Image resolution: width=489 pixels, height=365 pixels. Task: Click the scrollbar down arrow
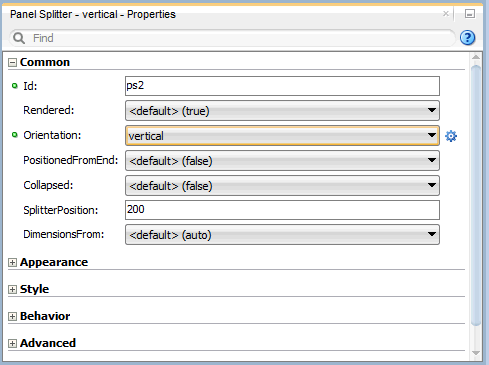[476, 353]
